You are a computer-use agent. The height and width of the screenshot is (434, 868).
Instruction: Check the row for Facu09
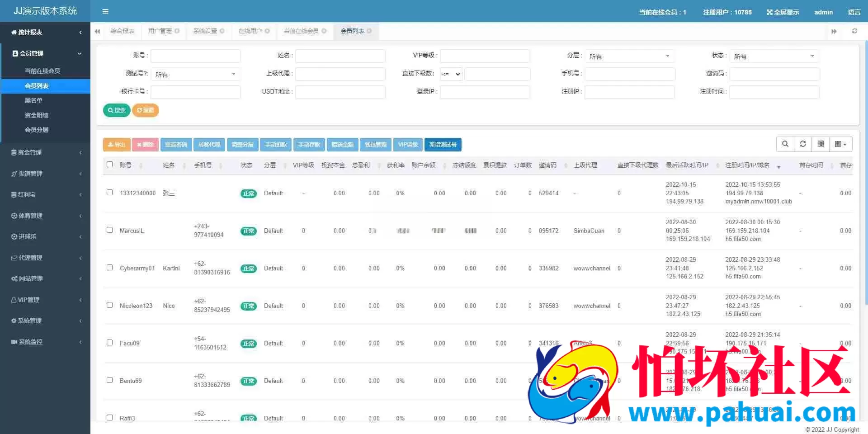click(109, 343)
